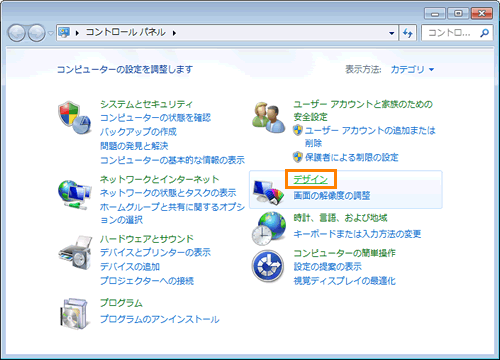
Task: Click 設定の提案の表示 link
Action: [x=327, y=266]
